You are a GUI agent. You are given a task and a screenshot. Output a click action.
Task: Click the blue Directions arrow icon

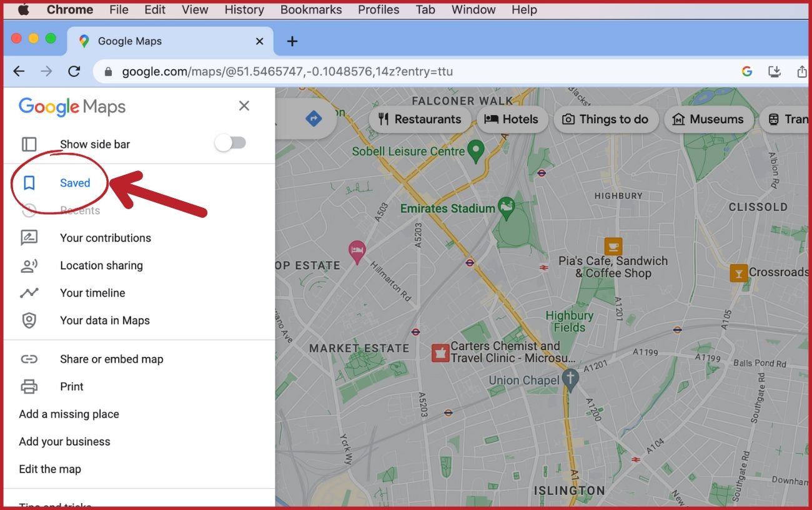[314, 118]
